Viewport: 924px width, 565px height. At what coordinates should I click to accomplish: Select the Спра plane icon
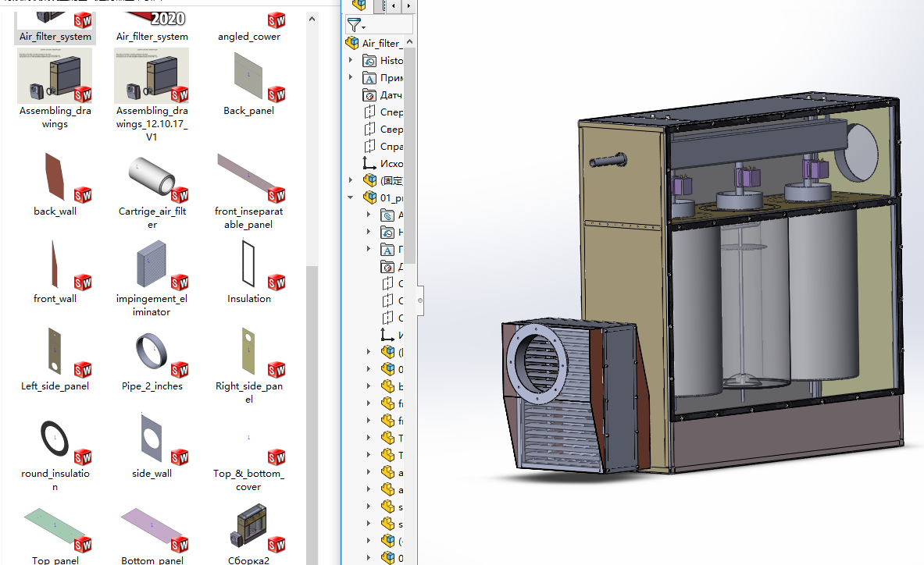[x=369, y=147]
